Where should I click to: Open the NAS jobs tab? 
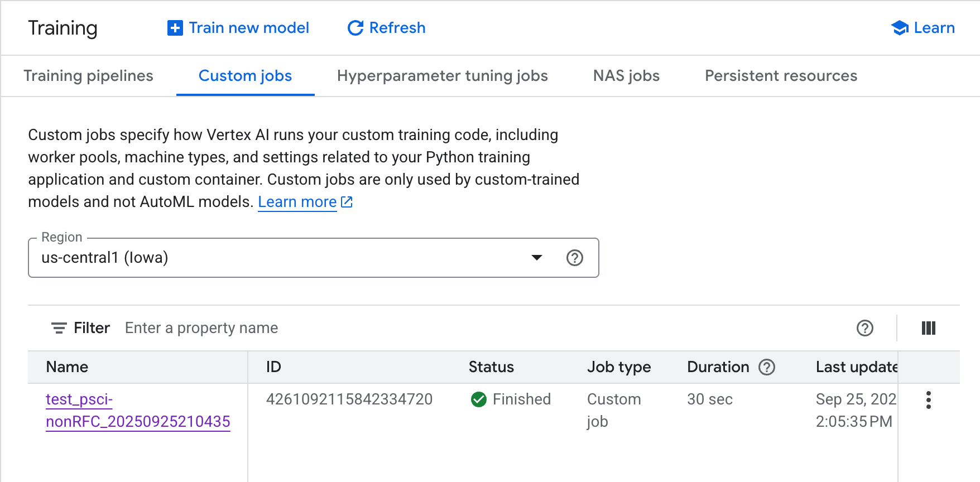coord(626,76)
